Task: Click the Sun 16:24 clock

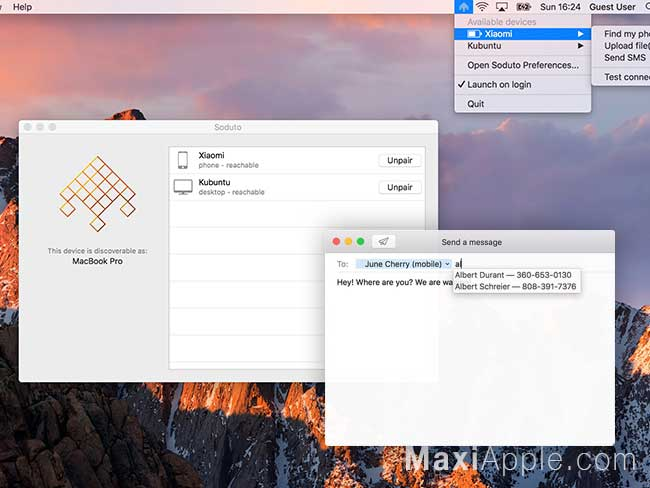Action: click(x=560, y=7)
